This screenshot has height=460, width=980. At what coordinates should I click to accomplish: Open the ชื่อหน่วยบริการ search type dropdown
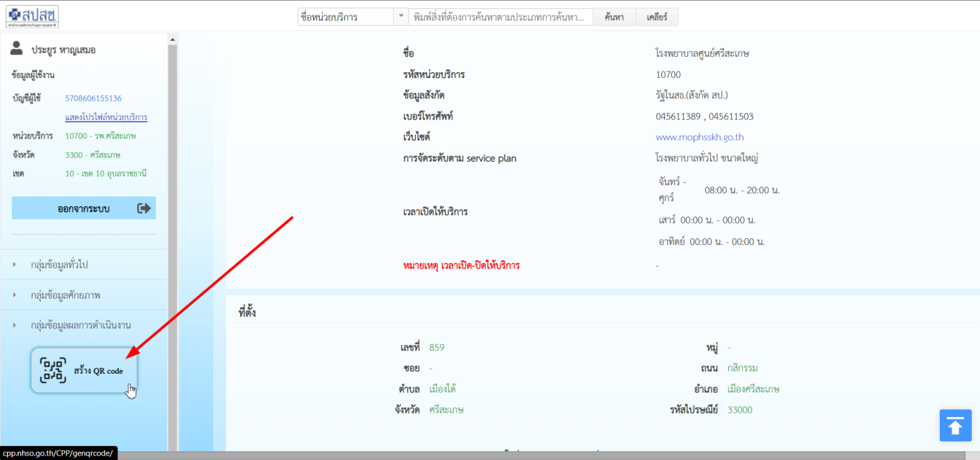tap(401, 17)
